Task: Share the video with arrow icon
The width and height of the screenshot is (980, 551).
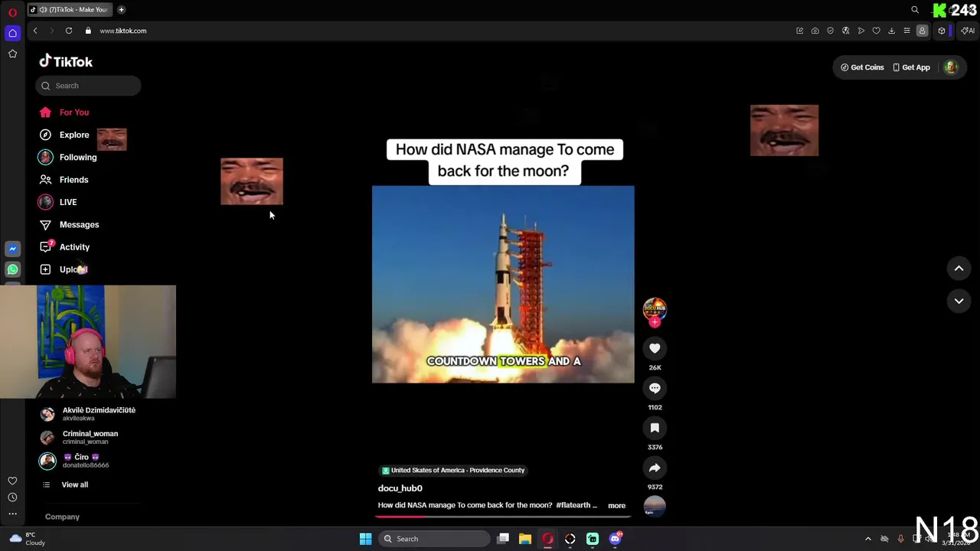Action: [x=655, y=468]
